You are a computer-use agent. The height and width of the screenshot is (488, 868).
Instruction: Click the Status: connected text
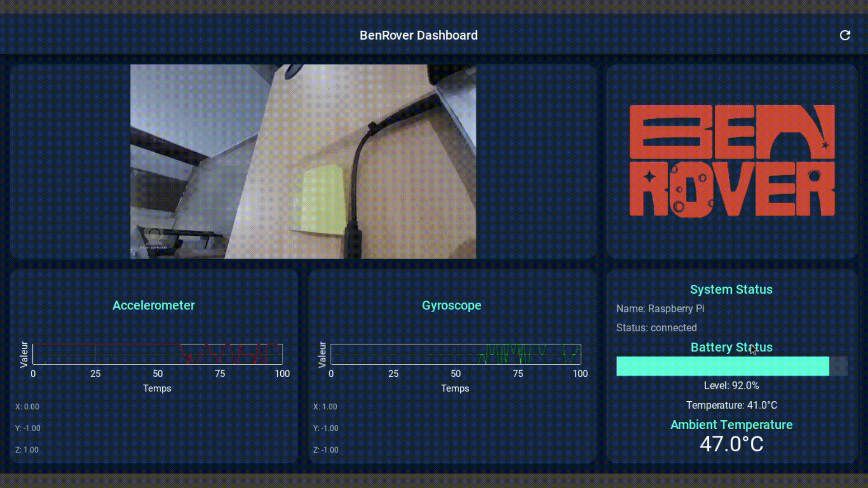pyautogui.click(x=656, y=328)
